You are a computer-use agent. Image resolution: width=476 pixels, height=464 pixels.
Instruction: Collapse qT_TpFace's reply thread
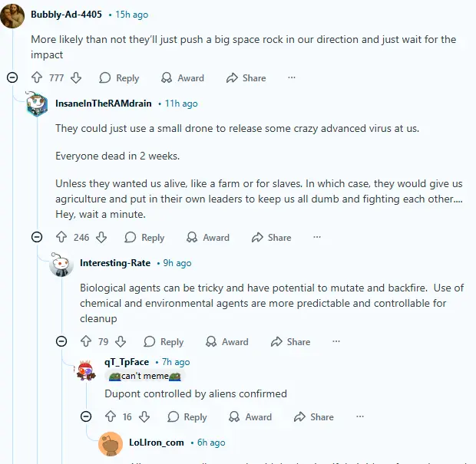[x=86, y=417]
